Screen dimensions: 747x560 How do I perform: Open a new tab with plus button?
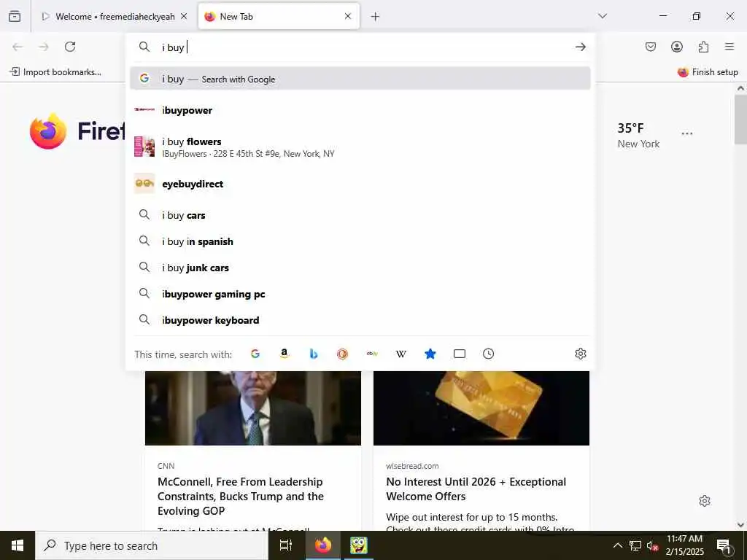pyautogui.click(x=376, y=17)
